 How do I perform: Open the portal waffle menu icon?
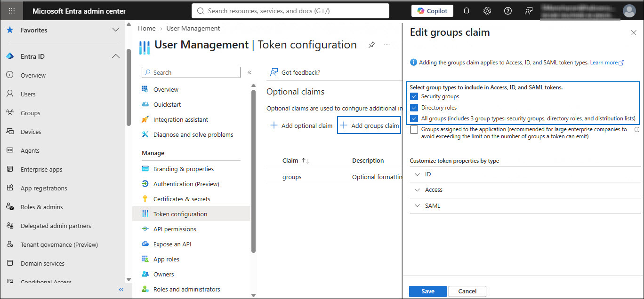[12, 11]
